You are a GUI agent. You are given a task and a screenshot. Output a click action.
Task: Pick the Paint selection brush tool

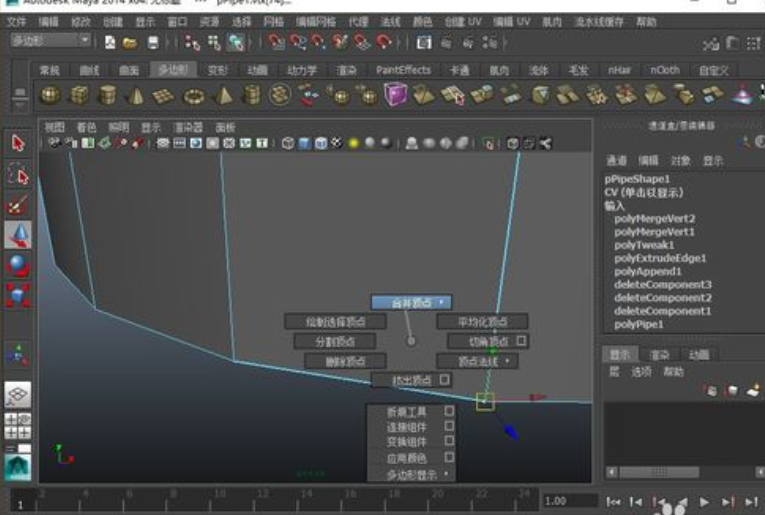point(18,206)
